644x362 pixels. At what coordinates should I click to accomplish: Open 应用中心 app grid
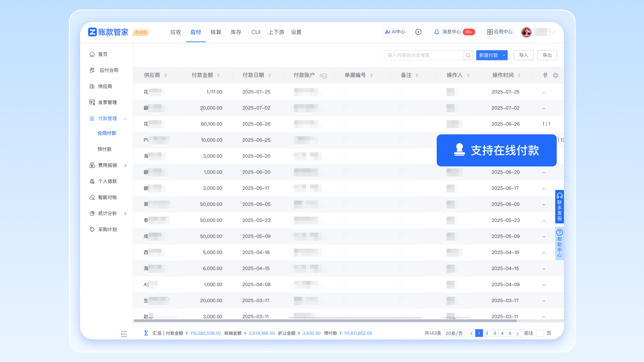click(500, 32)
